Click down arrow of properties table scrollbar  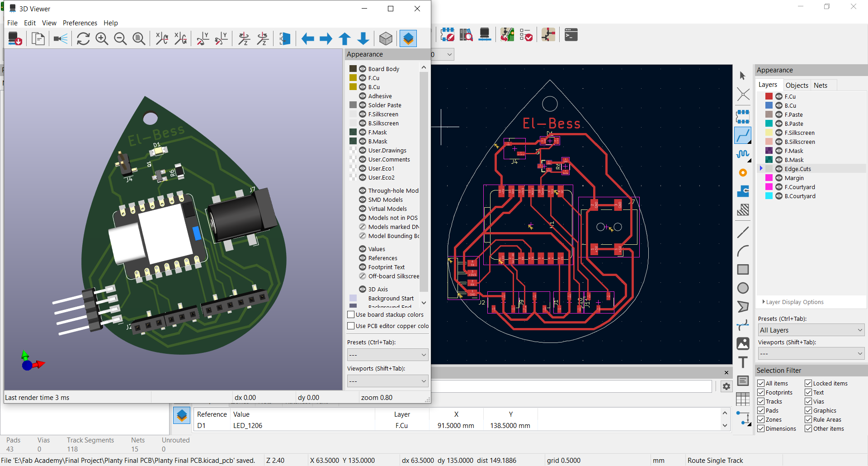point(725,425)
